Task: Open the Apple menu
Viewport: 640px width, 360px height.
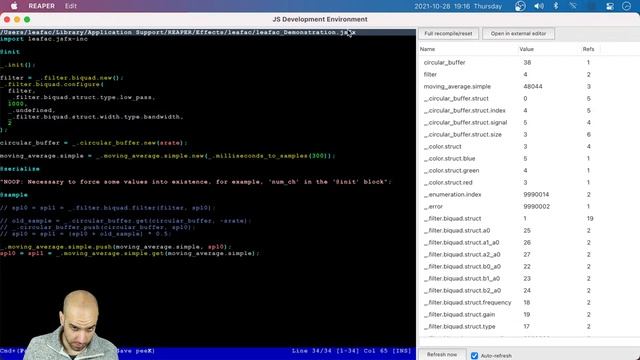Action: point(14,6)
